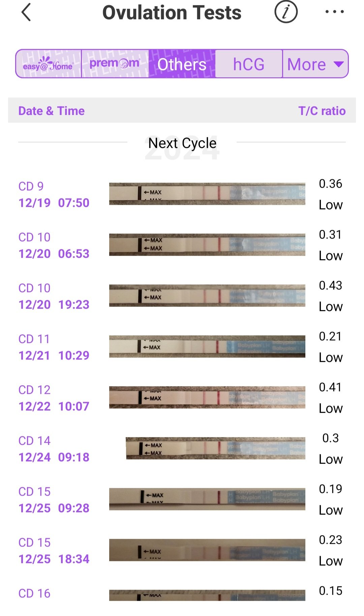Viewport: 364px width, 616px height.
Task: Open the three-dot options menu
Action: [x=334, y=12]
